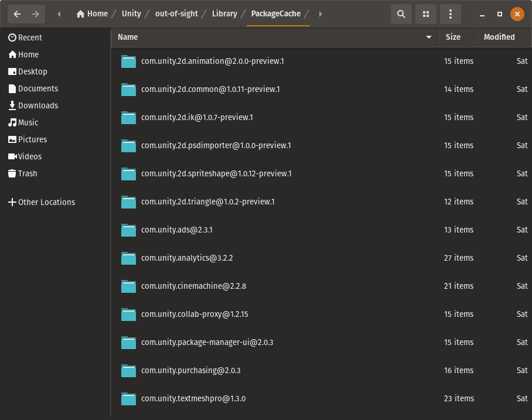This screenshot has height=420, width=532.
Task: Click the Home house icon in the path bar
Action: pos(81,13)
